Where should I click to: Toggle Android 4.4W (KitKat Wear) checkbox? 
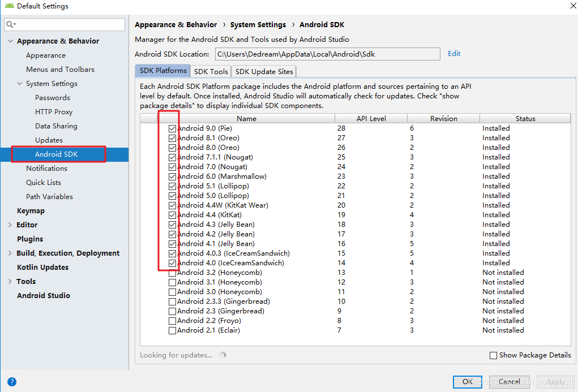[x=172, y=205]
